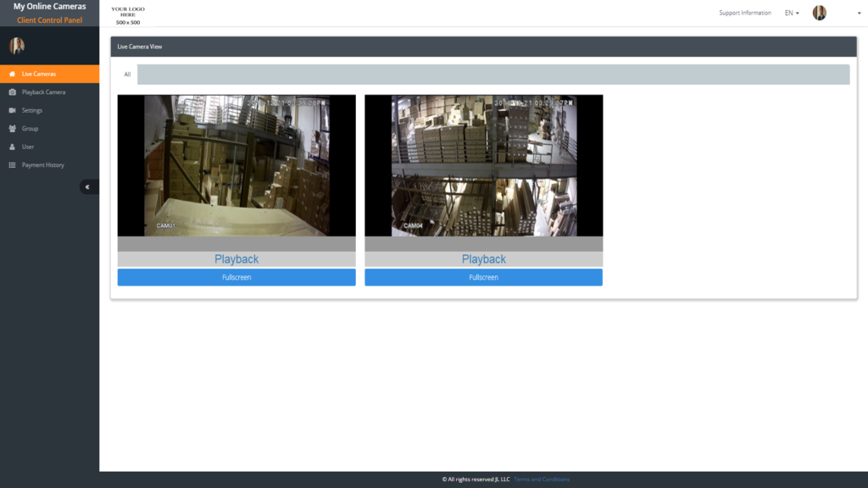Click the placeholder logo in the header
The height and width of the screenshot is (488, 868).
pos(129,14)
